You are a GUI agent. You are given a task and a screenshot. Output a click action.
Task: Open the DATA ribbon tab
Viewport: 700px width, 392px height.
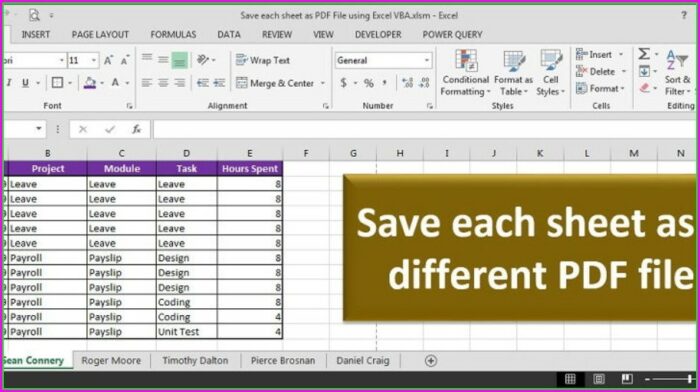click(x=229, y=34)
